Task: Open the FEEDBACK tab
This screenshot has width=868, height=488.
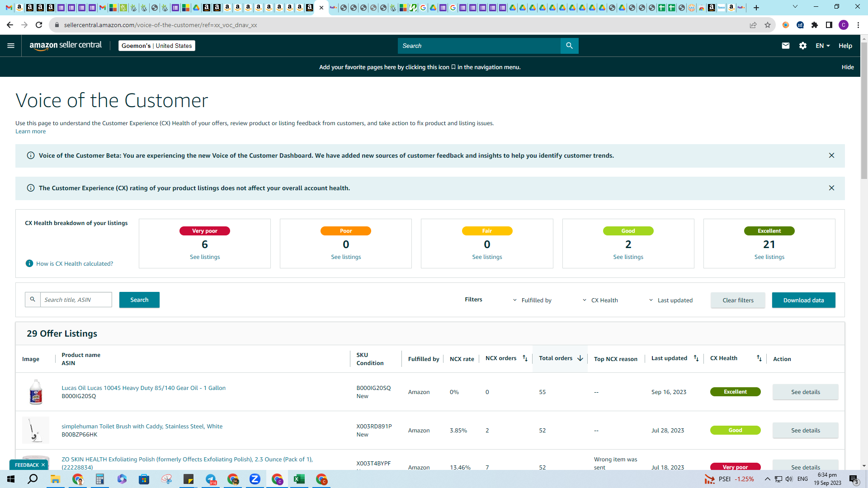Action: [x=27, y=465]
